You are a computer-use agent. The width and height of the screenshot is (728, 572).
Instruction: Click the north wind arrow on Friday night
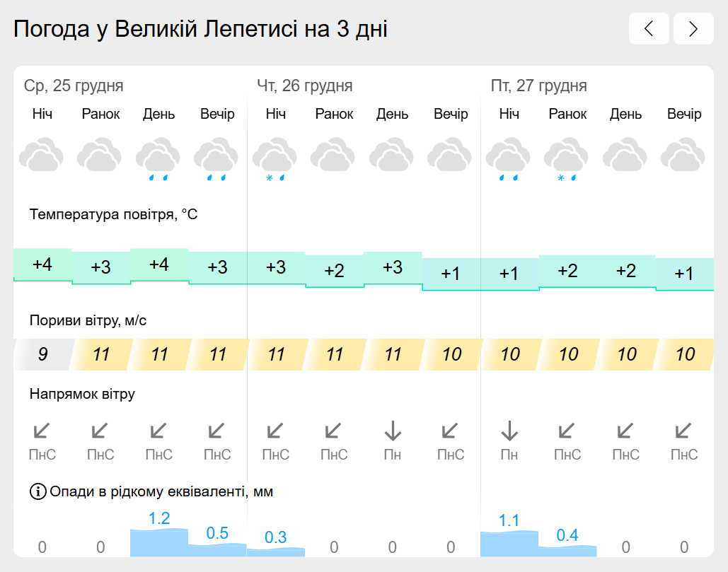click(x=509, y=431)
